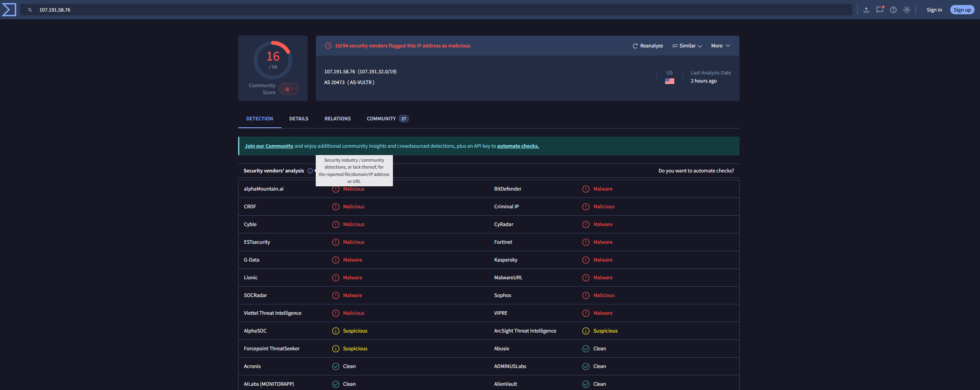Open the help question mark icon
This screenshot has width=980, height=390.
(893, 10)
